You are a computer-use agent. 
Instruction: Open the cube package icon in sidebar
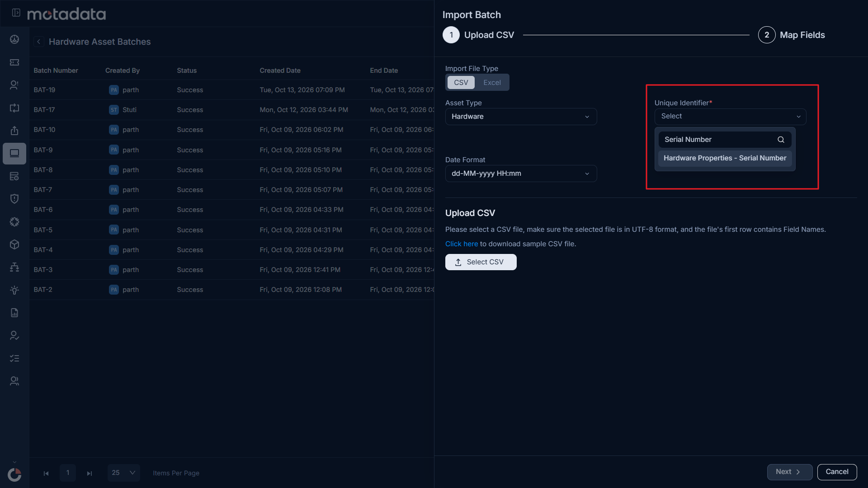(14, 244)
